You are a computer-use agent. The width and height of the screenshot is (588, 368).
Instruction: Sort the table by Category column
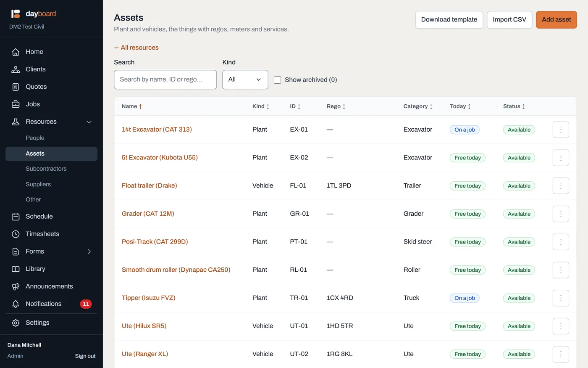pos(418,106)
